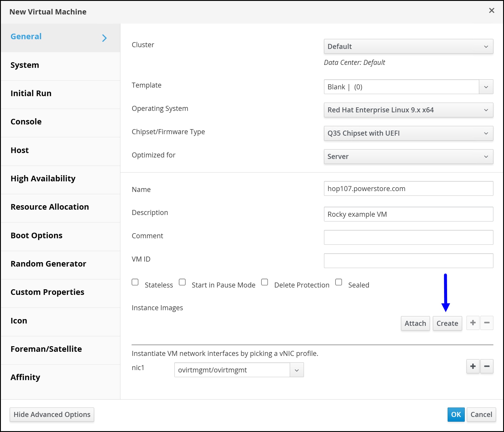Click the minus icon beside Instance Images
Screen dimensions: 504x432
(x=487, y=323)
